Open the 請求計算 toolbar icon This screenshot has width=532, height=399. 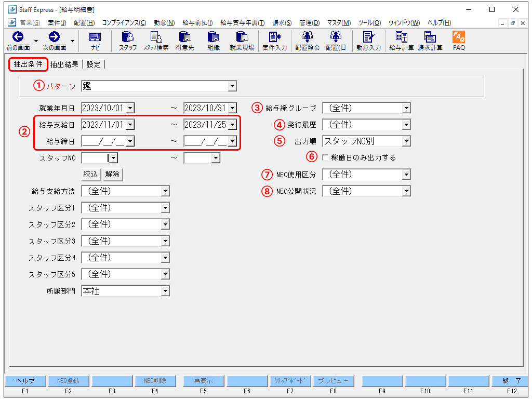point(430,37)
